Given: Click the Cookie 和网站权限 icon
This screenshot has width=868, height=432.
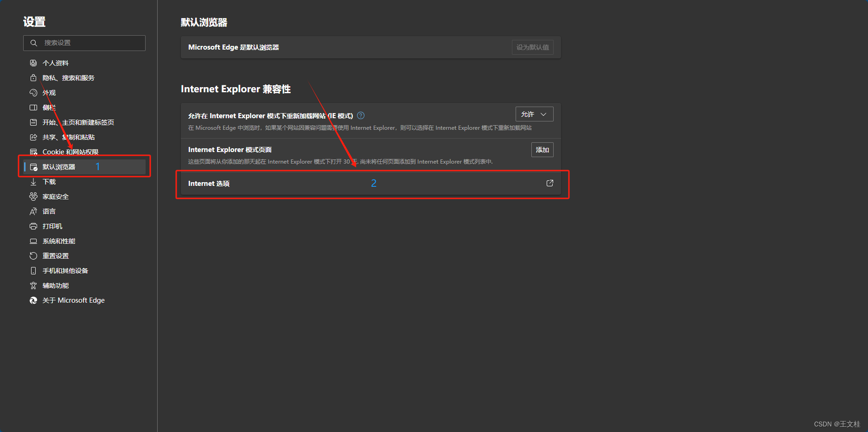Looking at the screenshot, I should (33, 152).
